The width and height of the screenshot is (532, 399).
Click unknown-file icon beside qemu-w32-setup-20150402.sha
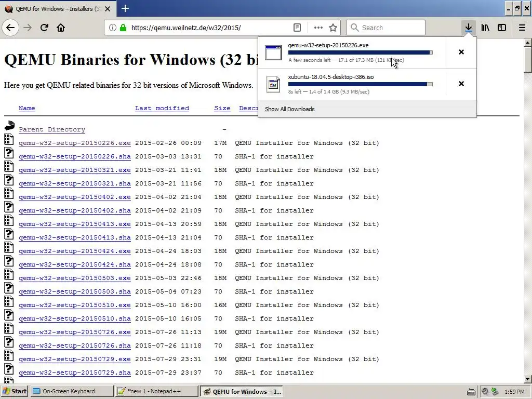(x=9, y=207)
